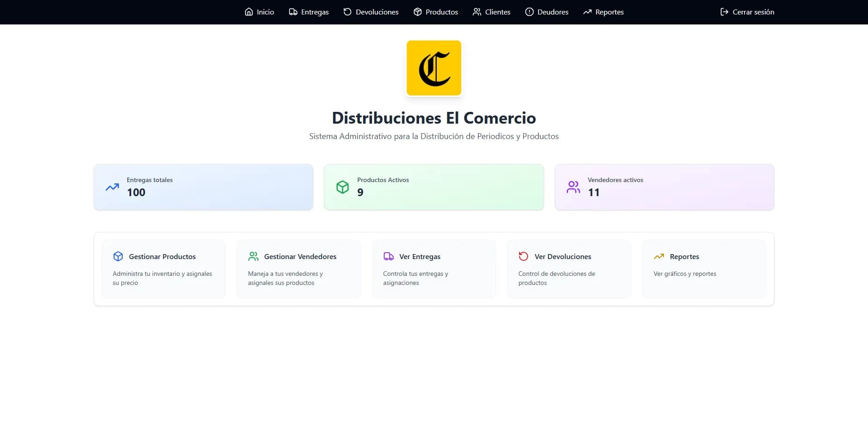Click the logout icon beside Cerrar sesión
The height and width of the screenshot is (428, 868).
point(725,12)
